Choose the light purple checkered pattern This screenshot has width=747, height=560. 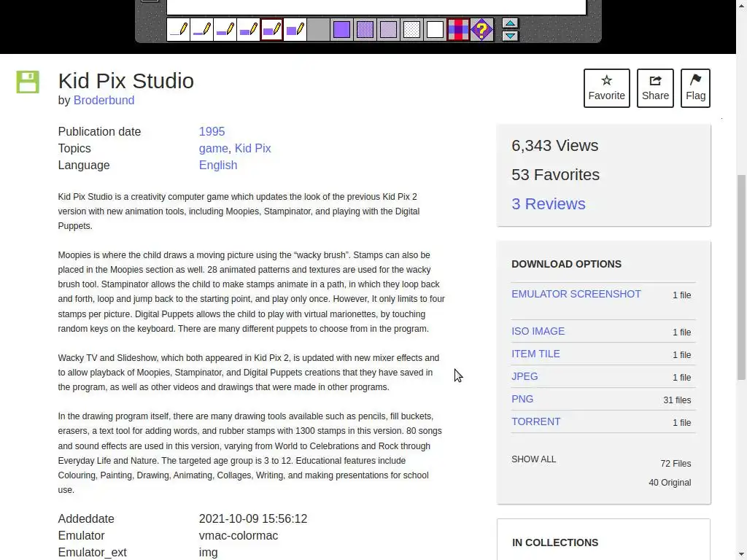388,29
